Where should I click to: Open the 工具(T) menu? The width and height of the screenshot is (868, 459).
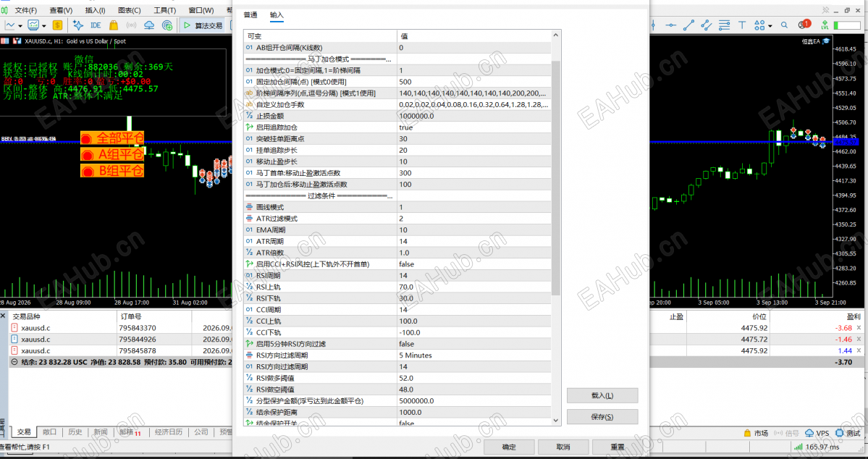pyautogui.click(x=164, y=11)
